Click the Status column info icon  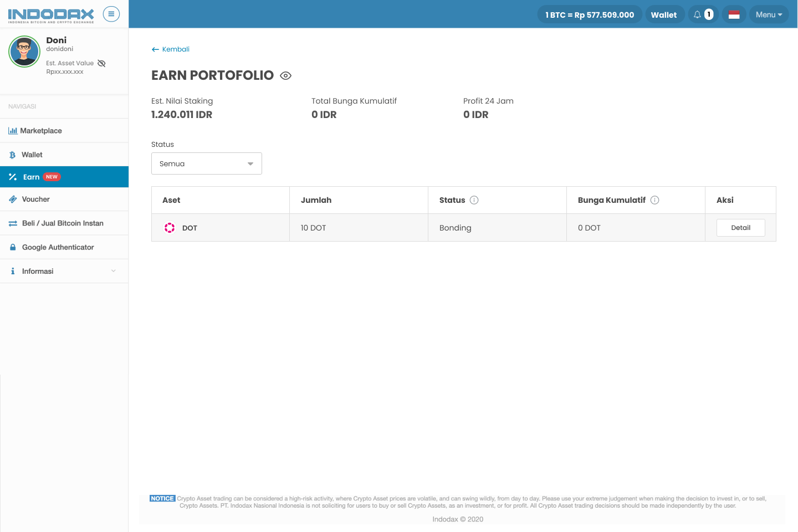click(474, 200)
